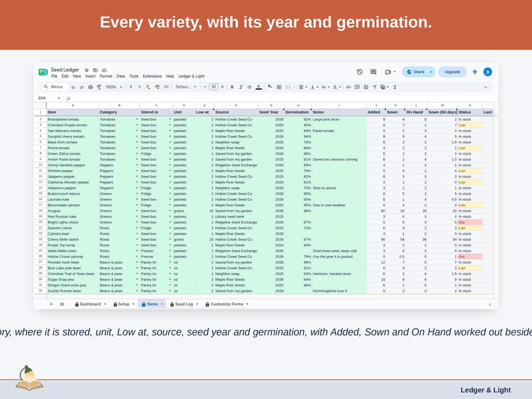
Task: Toggle italic formatting
Action: click(x=241, y=87)
